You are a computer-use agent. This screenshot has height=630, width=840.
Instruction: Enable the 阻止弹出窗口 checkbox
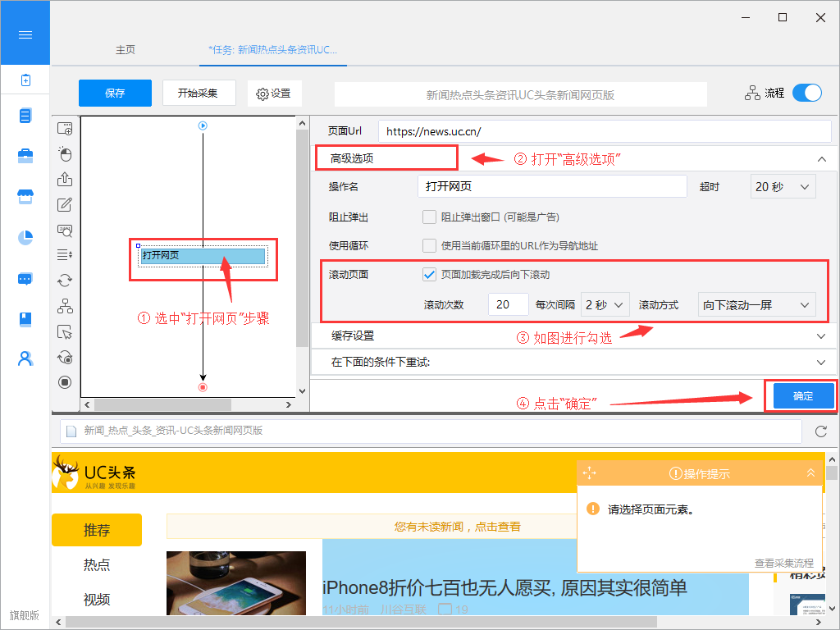pos(429,217)
